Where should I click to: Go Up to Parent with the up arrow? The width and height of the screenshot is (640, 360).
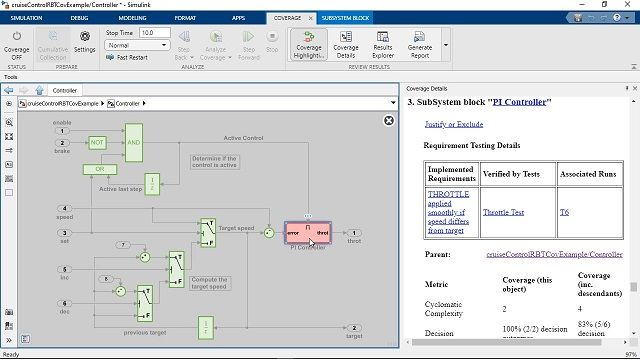pos(39,90)
